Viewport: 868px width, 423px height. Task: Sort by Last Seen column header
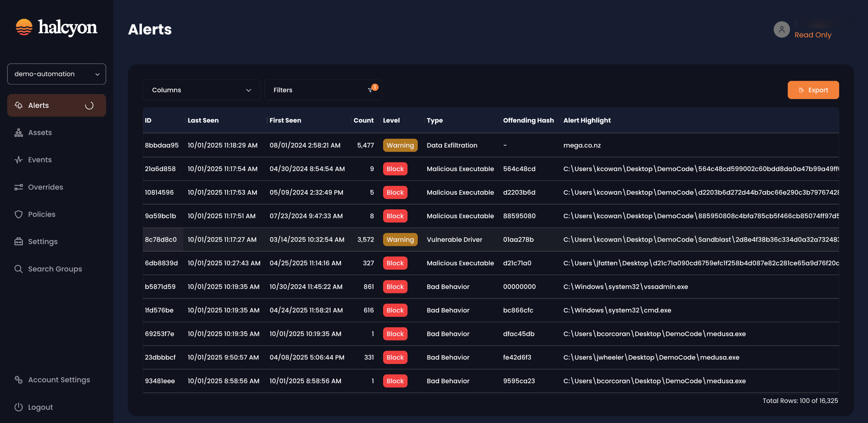pyautogui.click(x=203, y=120)
